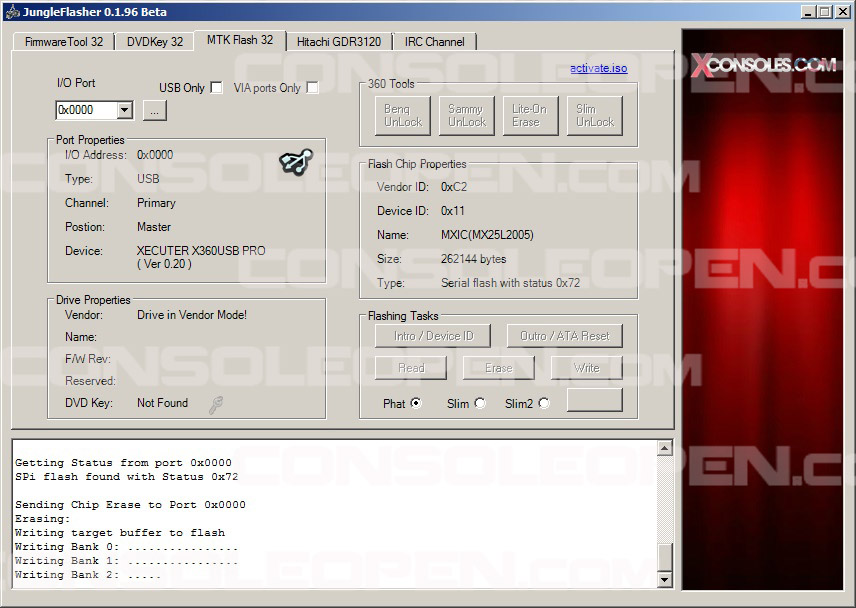Viewport: 856px width, 608px height.
Task: Click the DVD Key wrench icon
Action: pos(216,404)
